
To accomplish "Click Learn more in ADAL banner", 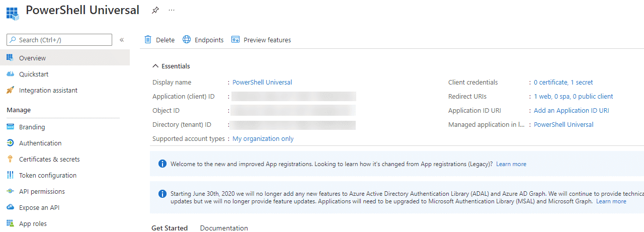I will pos(611,201).
